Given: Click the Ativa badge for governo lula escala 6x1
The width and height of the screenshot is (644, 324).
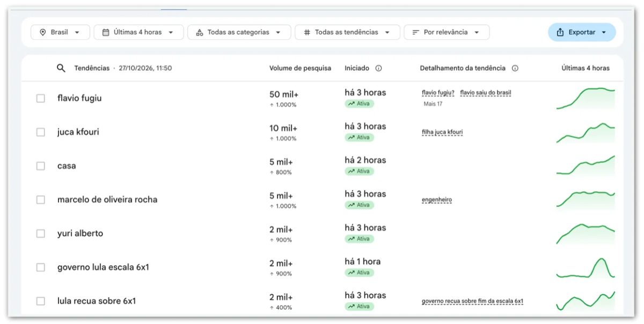Looking at the screenshot, I should (359, 273).
